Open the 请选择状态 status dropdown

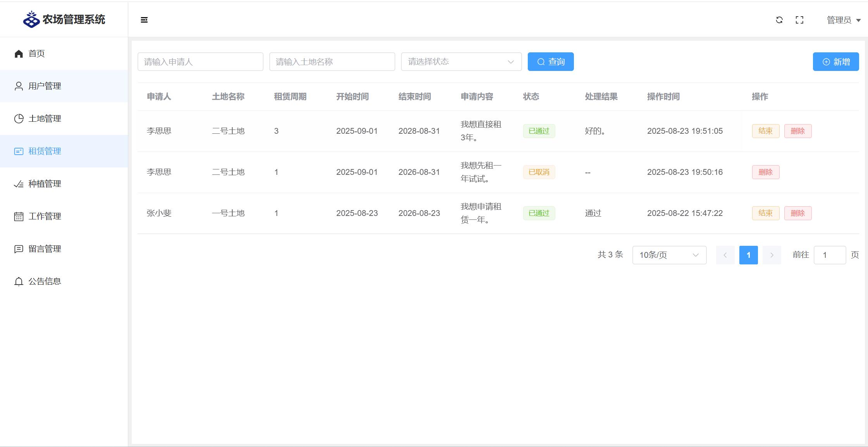tap(461, 62)
